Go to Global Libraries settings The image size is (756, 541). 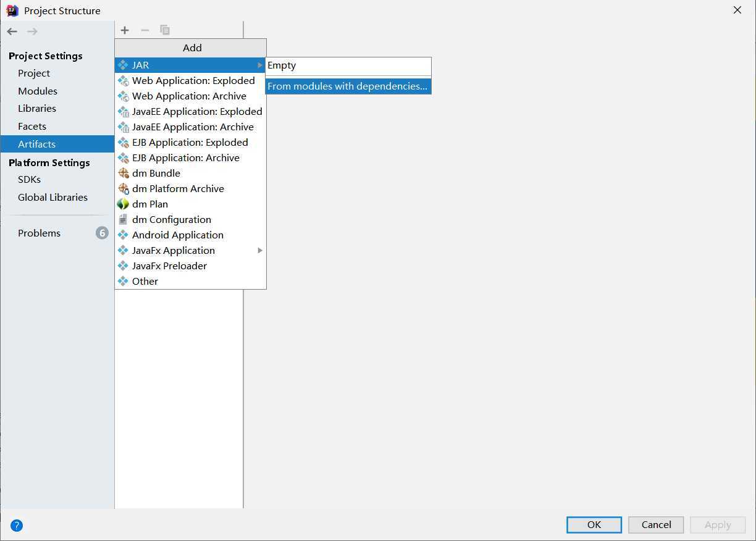click(x=52, y=197)
